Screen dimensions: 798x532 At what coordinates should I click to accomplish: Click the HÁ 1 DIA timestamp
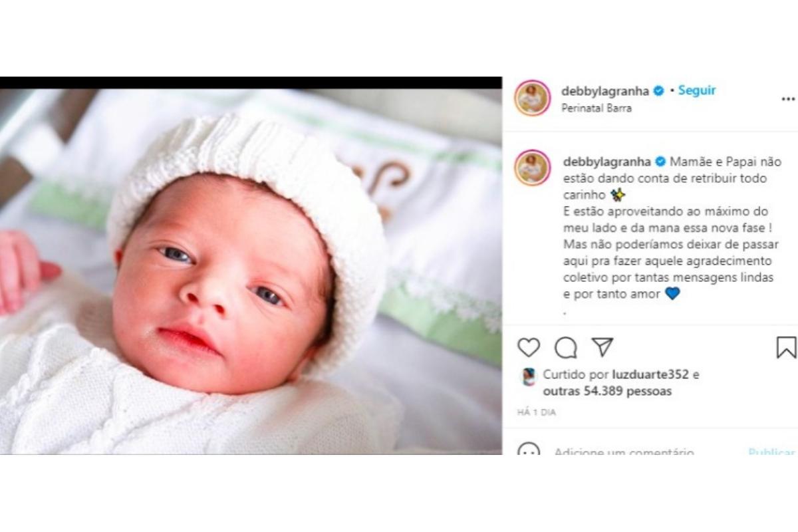tap(536, 412)
